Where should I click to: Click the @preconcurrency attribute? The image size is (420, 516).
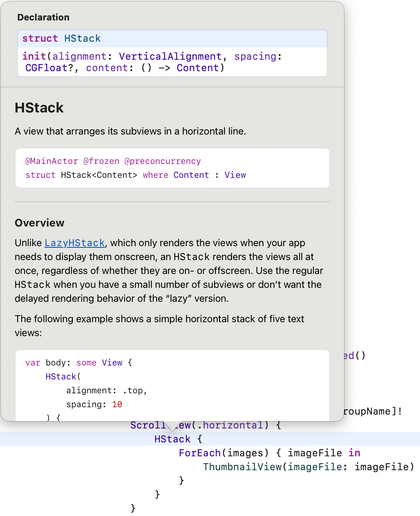[x=162, y=161]
